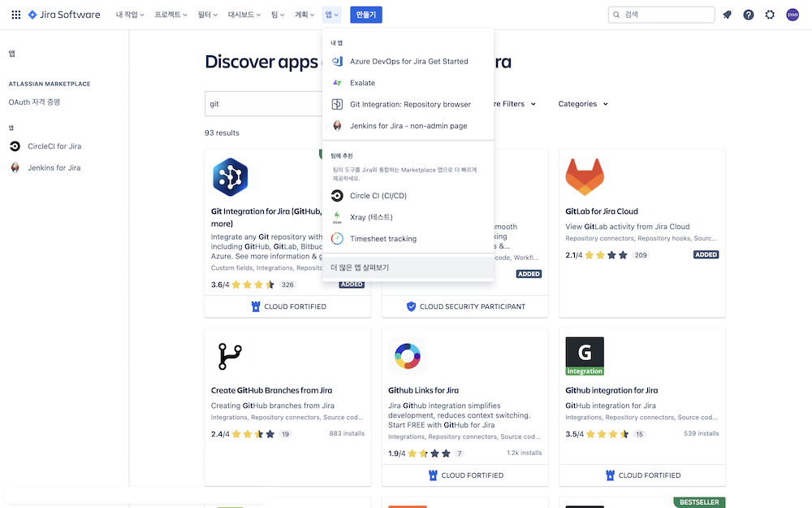Click the 883 installs text
This screenshot has width=812, height=508.
[x=347, y=433]
